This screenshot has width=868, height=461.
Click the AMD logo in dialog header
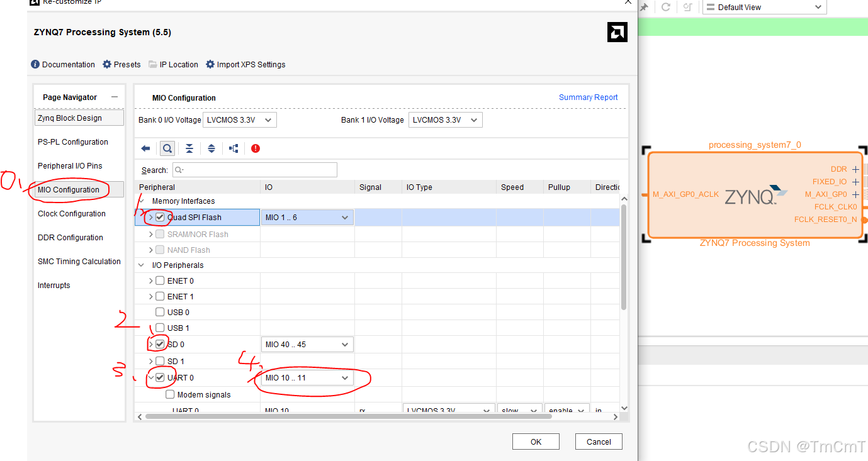coord(617,32)
